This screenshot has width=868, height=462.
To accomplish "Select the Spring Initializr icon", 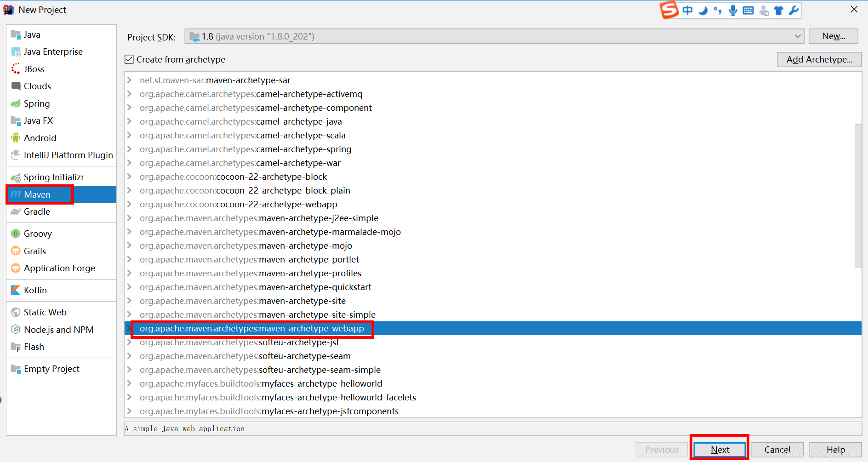I will 16,177.
